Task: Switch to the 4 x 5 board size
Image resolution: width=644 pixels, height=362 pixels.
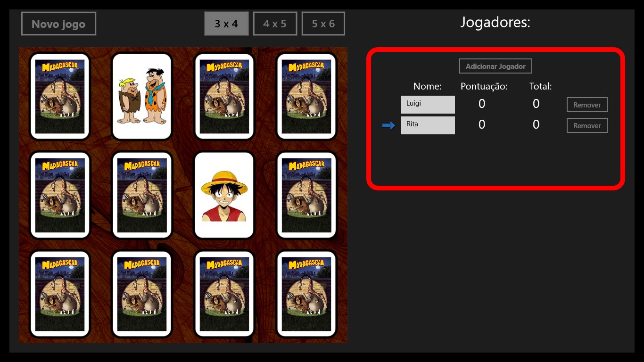Action: point(275,24)
